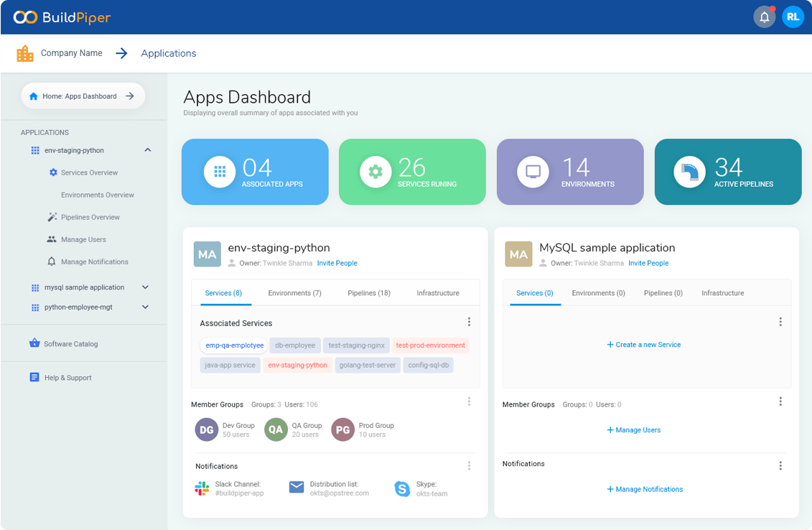Click Invite People for env-staging-python

click(x=337, y=263)
